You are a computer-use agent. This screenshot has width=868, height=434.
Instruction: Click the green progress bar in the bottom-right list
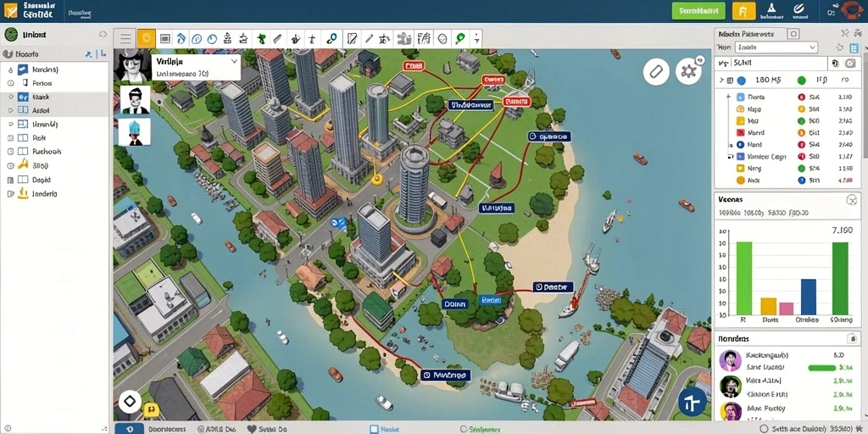click(822, 368)
